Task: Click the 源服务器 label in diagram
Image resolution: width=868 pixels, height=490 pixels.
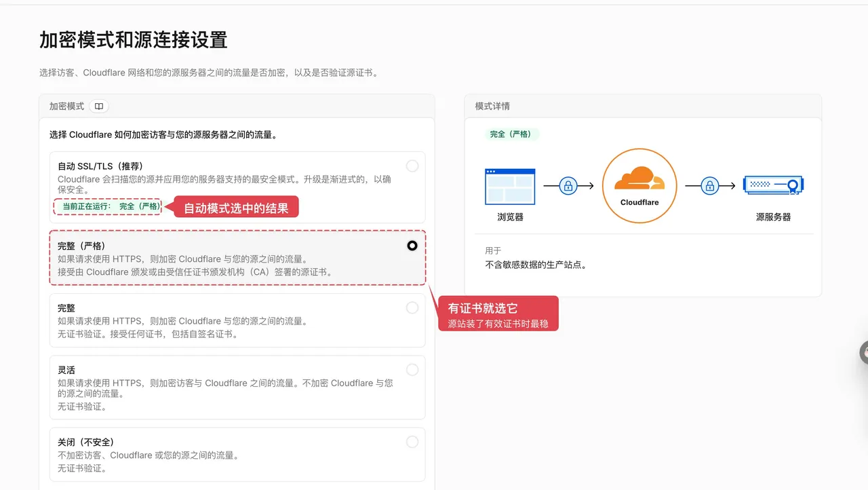Action: [774, 217]
